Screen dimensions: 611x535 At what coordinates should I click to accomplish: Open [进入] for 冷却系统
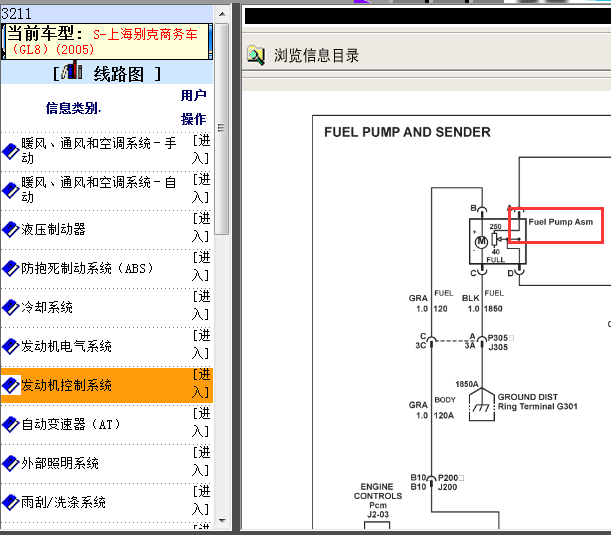point(201,305)
